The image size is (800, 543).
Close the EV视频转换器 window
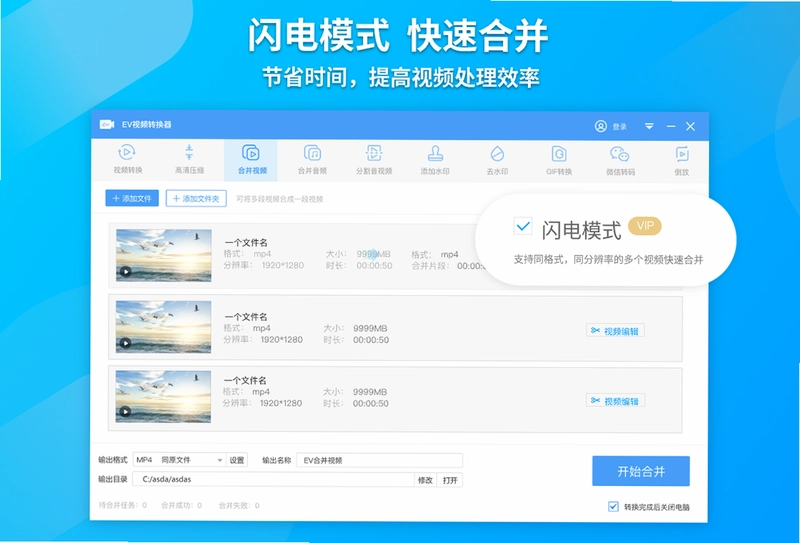pos(690,126)
